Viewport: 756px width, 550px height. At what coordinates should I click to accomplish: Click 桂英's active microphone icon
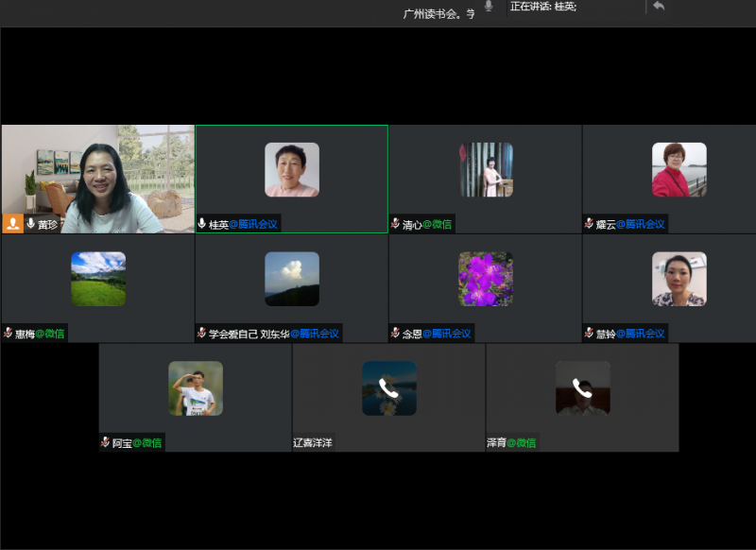pyautogui.click(x=202, y=224)
